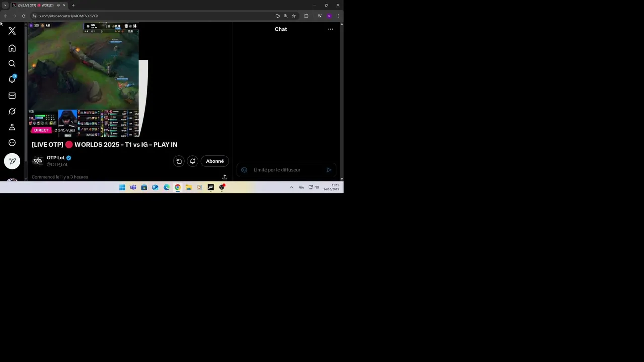
Task: Click the repost-style icon left of the bell
Action: click(x=179, y=161)
